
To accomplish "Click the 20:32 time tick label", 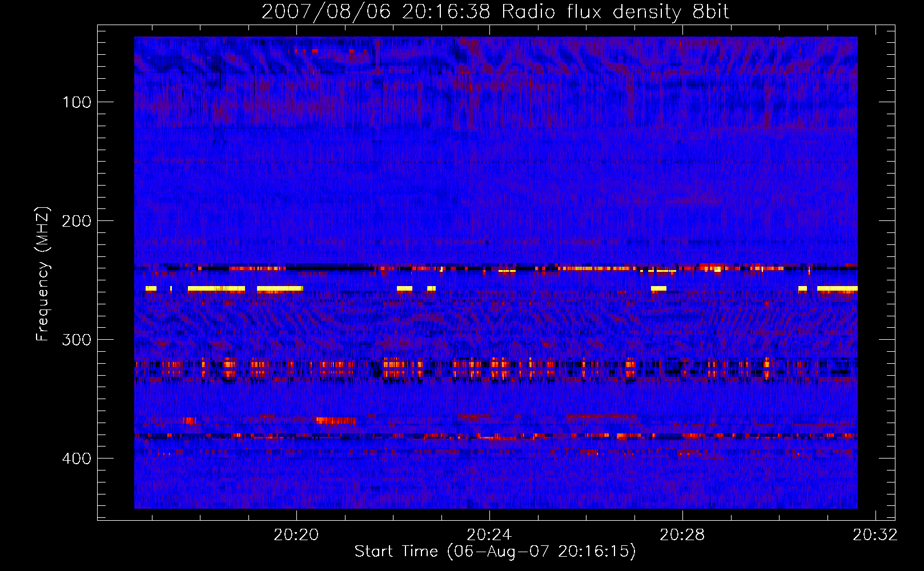I will 875,535.
